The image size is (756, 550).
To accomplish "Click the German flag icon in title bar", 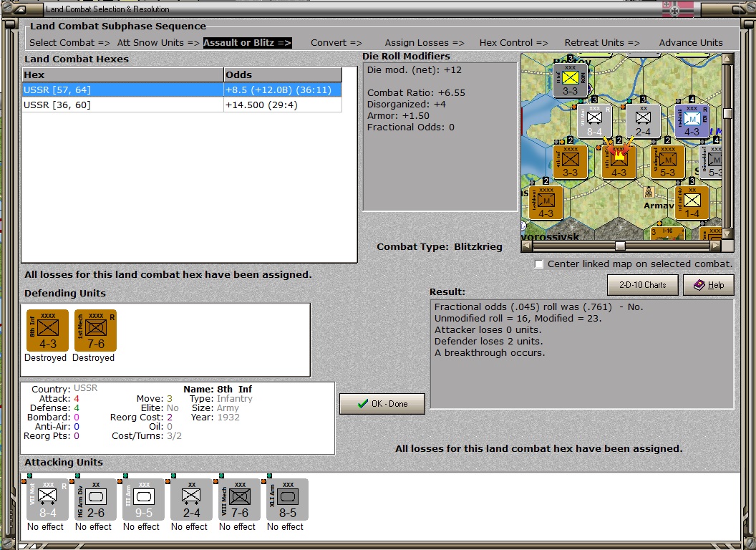I will 678,9.
